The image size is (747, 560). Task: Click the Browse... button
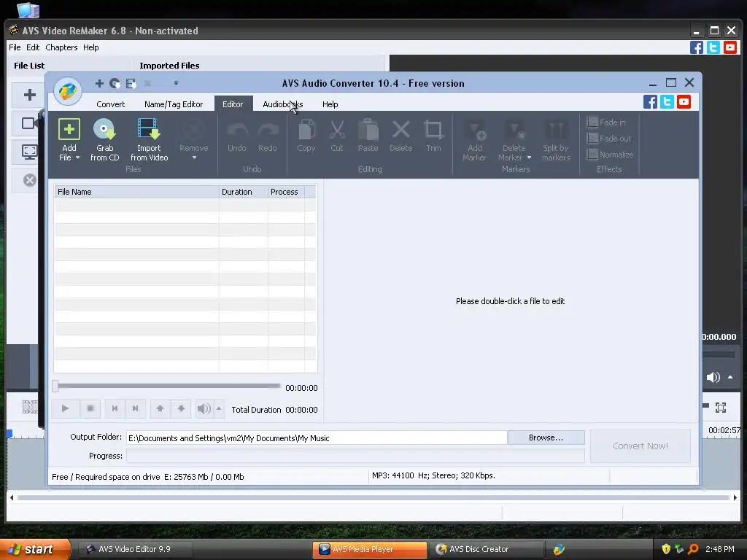point(546,437)
